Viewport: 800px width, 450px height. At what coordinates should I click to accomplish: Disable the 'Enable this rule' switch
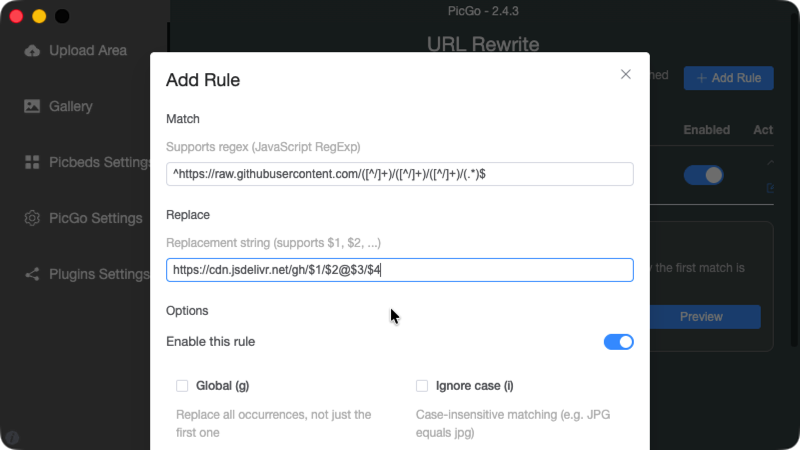point(619,342)
